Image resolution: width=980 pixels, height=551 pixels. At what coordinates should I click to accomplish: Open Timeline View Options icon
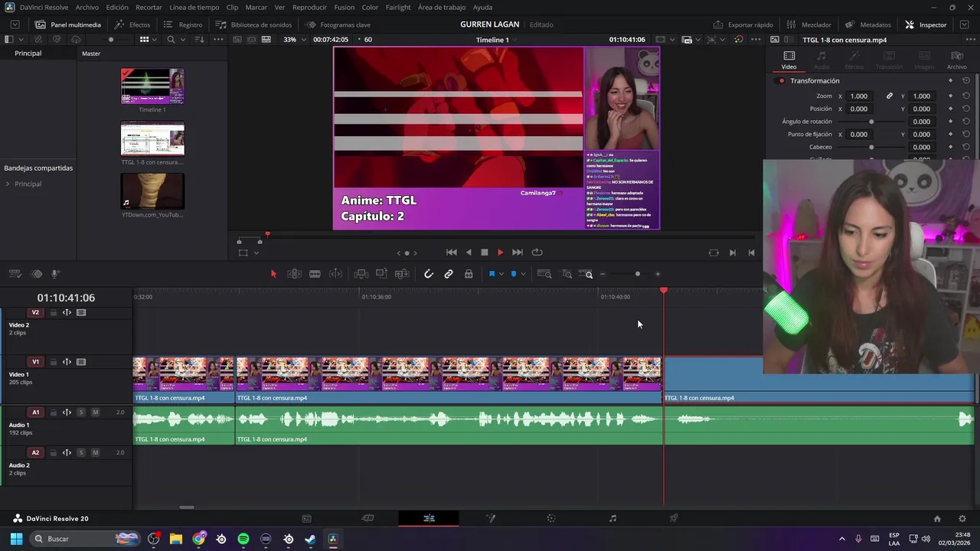pos(15,274)
